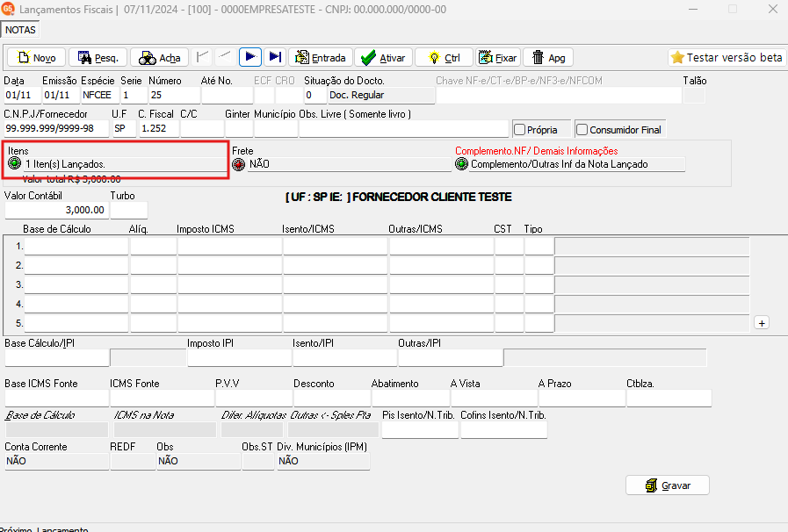Click the Valor Contábil field
Screen dimensions: 788x532
(56, 210)
